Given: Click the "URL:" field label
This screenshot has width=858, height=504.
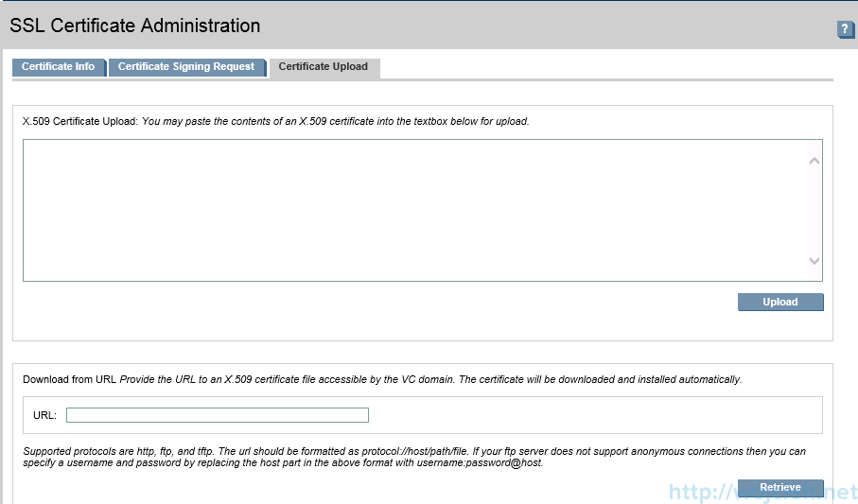Looking at the screenshot, I should click(x=44, y=415).
